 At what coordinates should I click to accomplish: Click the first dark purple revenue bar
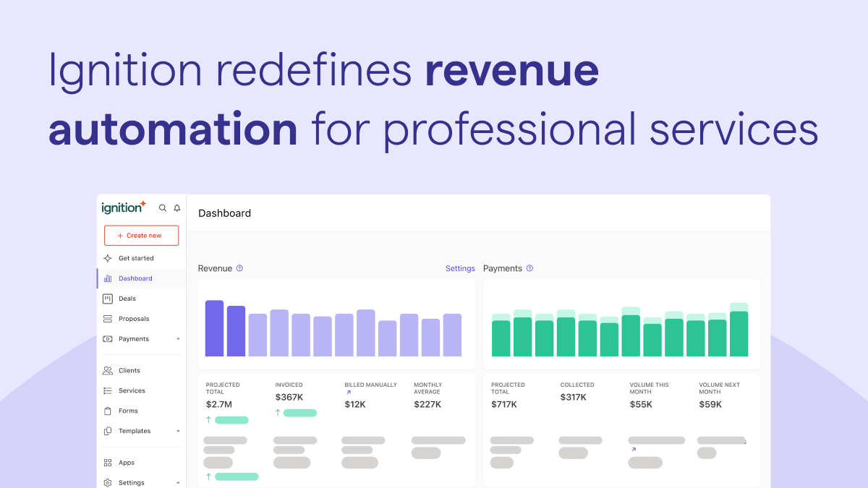[214, 328]
